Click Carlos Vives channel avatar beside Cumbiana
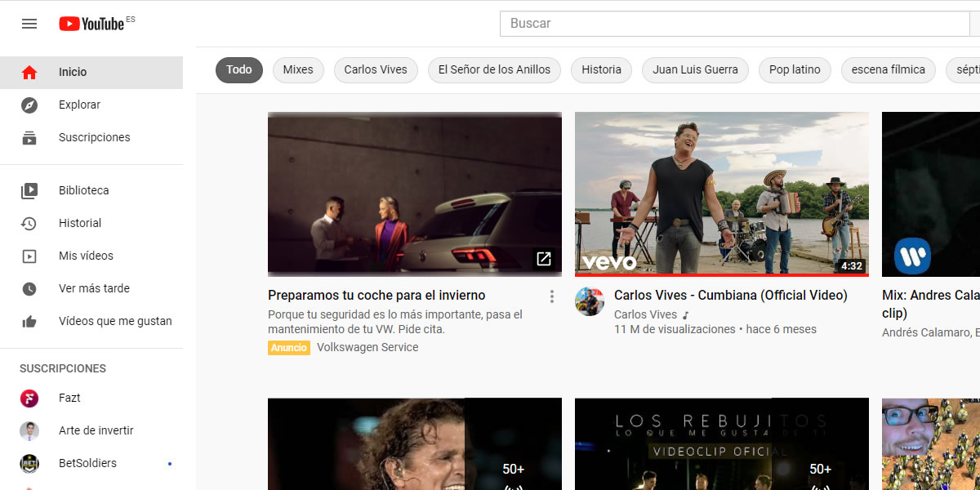The height and width of the screenshot is (490, 980). [x=590, y=301]
